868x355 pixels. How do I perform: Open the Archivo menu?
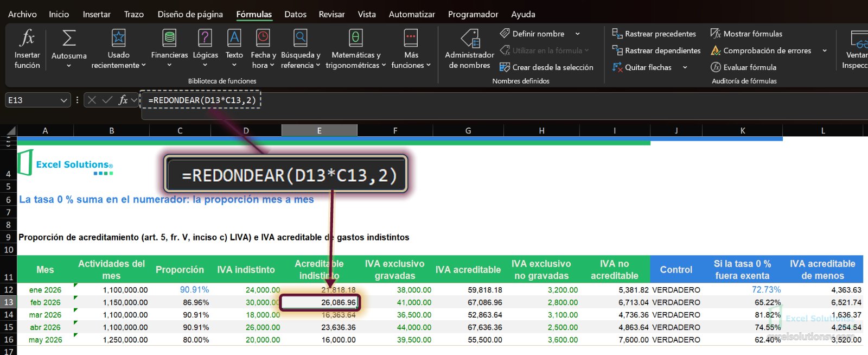pyautogui.click(x=22, y=14)
